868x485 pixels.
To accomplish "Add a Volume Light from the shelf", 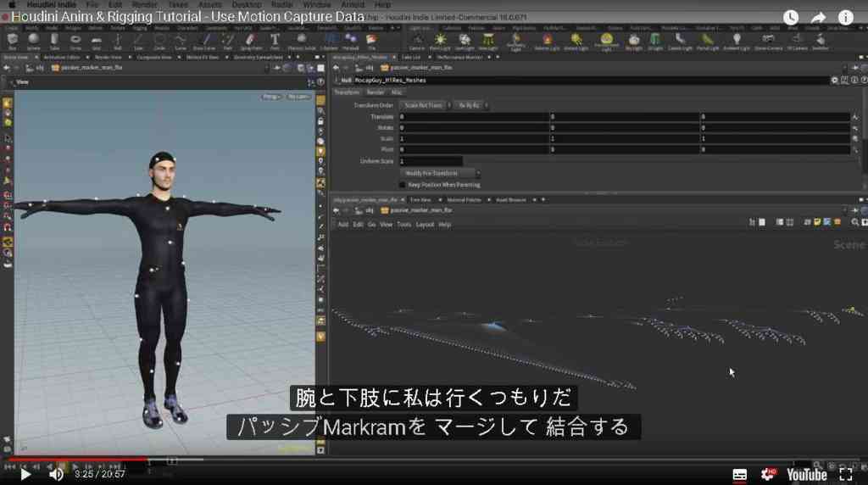I will [547, 41].
